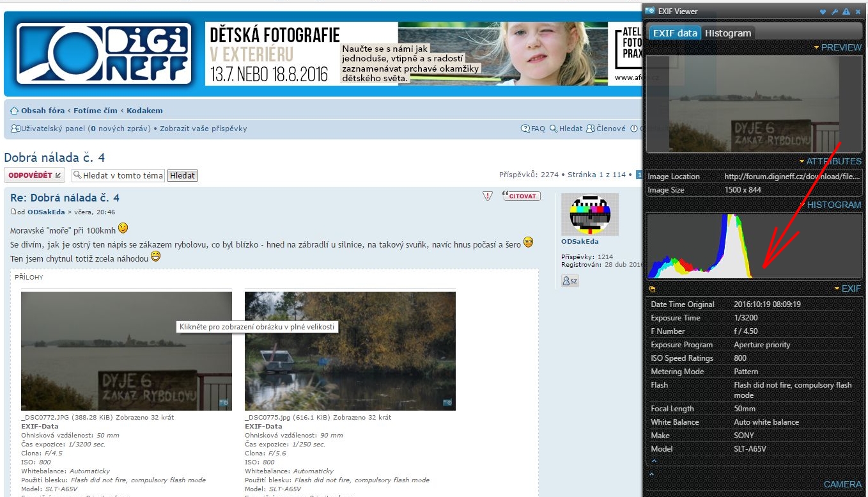
Task: Open the _DSC0772.JPG lake thumbnail
Action: tap(127, 351)
